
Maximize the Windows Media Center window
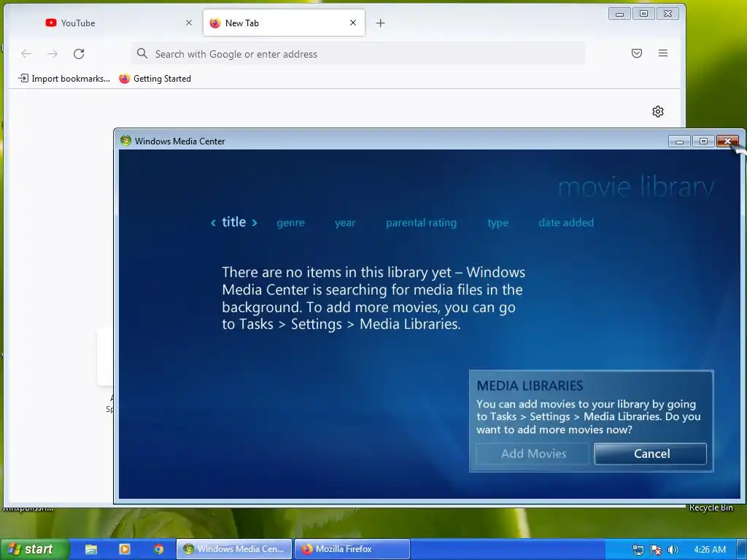point(703,141)
